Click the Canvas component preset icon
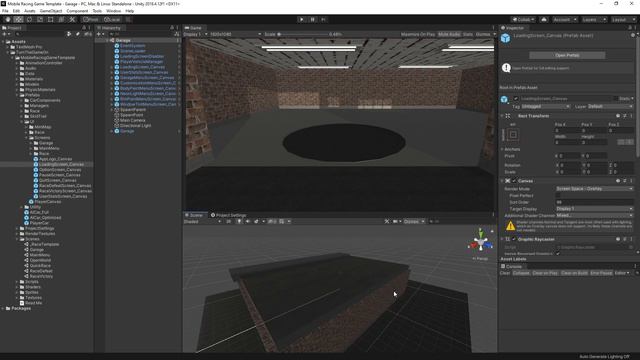The height and width of the screenshot is (360, 640). tap(624, 181)
